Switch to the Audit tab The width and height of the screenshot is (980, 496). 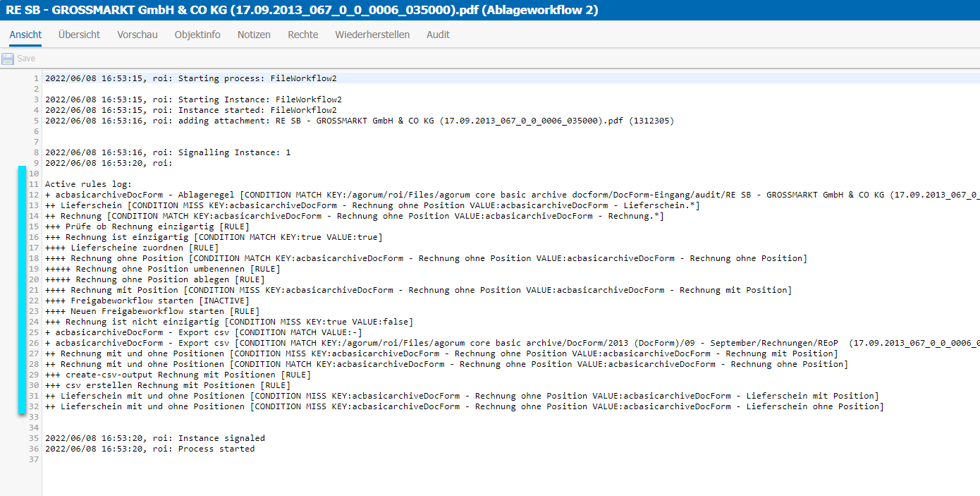tap(438, 35)
